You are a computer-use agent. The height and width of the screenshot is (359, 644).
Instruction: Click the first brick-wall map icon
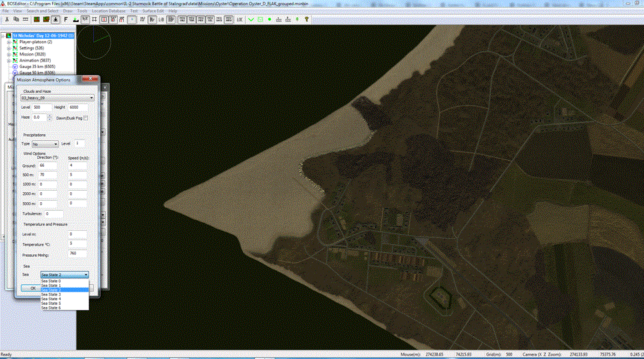37,19
